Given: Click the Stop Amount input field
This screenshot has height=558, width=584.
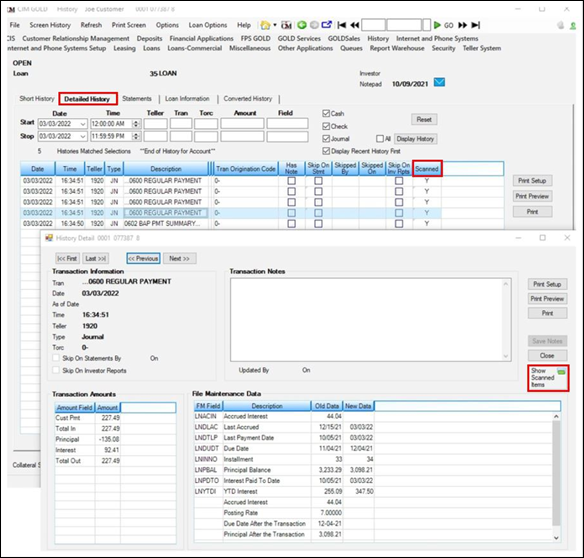Looking at the screenshot, I should [x=242, y=136].
